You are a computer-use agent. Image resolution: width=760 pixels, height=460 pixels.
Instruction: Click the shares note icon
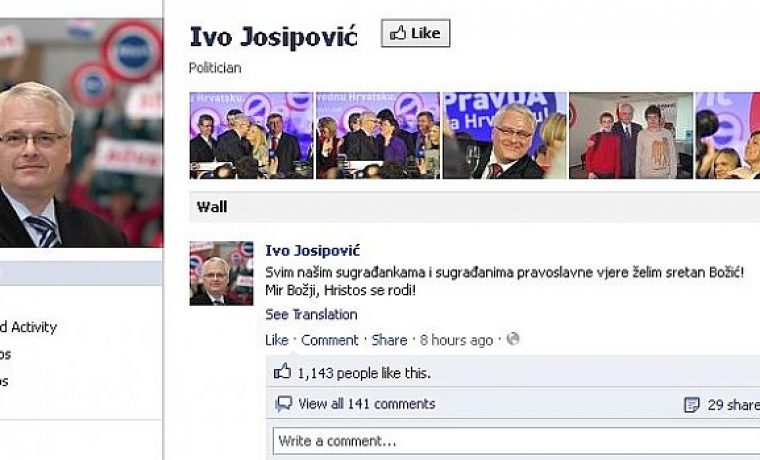click(692, 404)
